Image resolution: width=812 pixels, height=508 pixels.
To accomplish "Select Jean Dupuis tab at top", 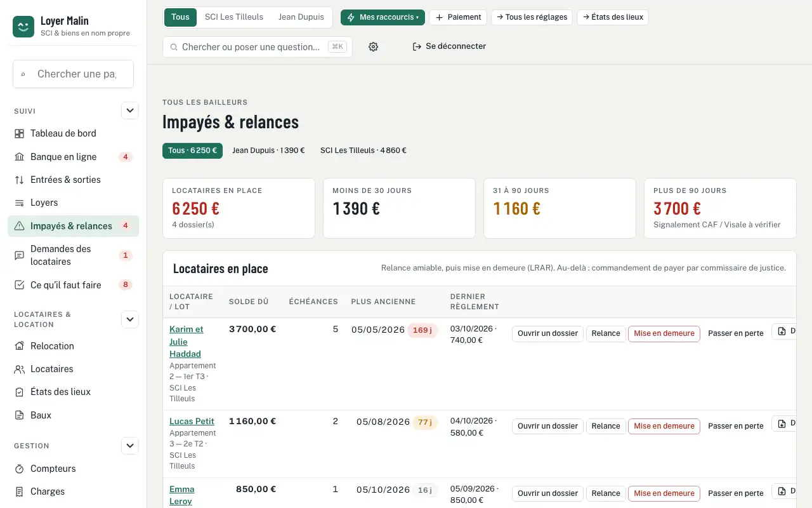I will 301,17.
